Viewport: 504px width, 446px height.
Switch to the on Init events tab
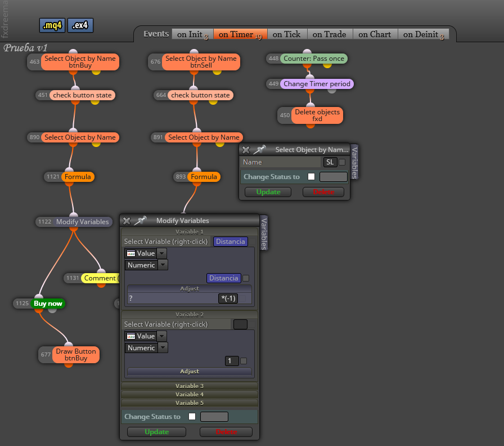(x=192, y=34)
